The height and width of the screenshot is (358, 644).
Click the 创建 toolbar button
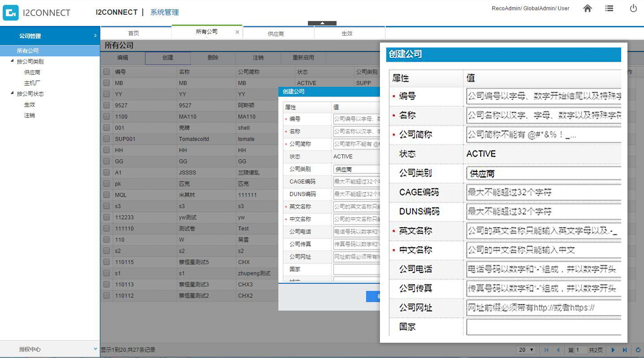[168, 58]
